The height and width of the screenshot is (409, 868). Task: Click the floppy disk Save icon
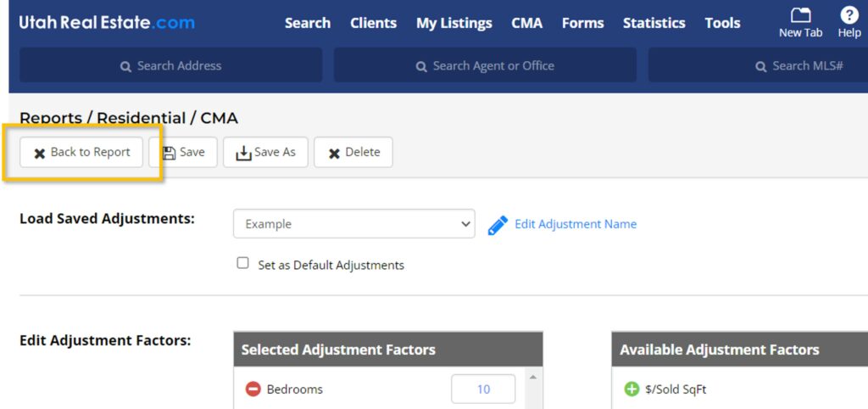pyautogui.click(x=169, y=153)
